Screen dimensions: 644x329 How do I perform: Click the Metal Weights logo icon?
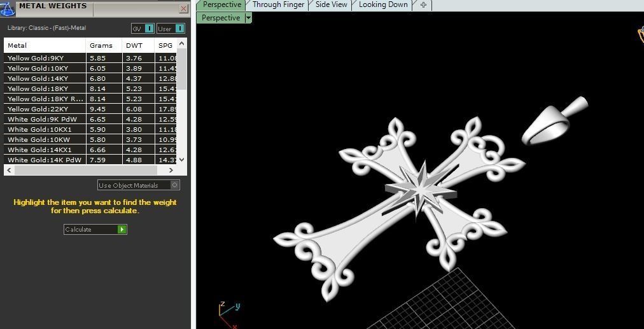8,8
